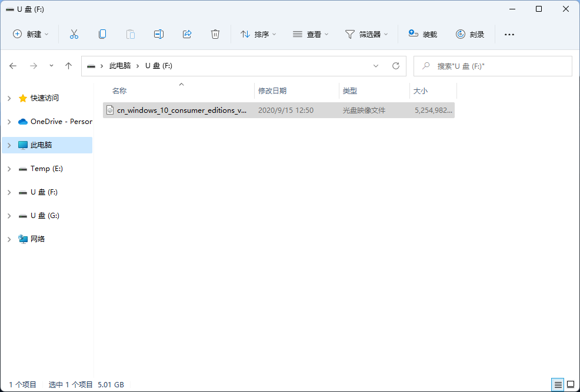Image resolution: width=580 pixels, height=392 pixels.
Task: Click the OneDrive cloud icon
Action: [x=23, y=122]
